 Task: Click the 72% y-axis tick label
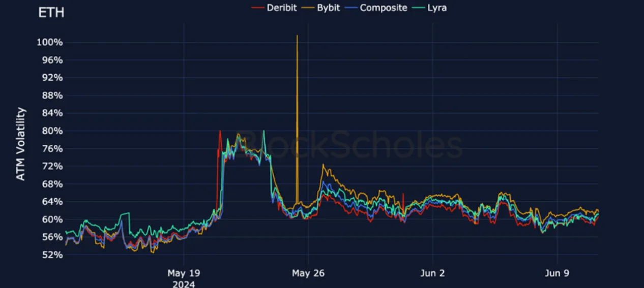point(52,166)
